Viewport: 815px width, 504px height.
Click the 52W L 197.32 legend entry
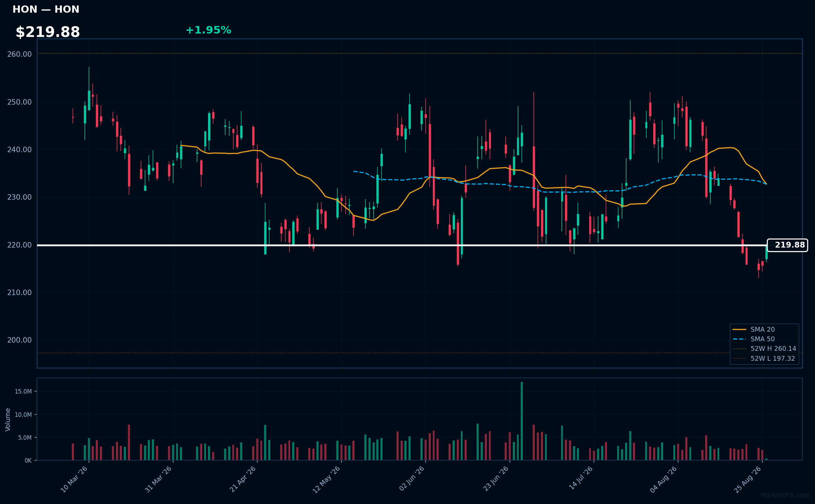[764, 358]
